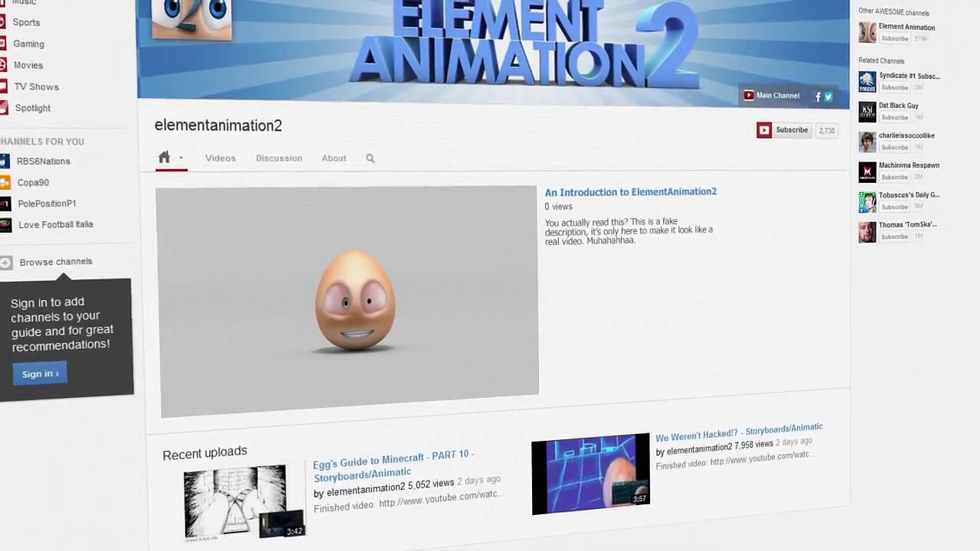Open the Gaming category icon in sidebar
The width and height of the screenshot is (980, 551).
[x=3, y=44]
